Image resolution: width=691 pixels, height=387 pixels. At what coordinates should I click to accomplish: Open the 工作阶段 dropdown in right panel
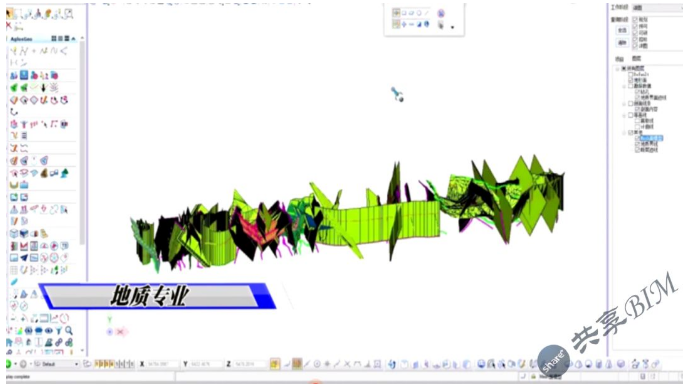(x=657, y=7)
